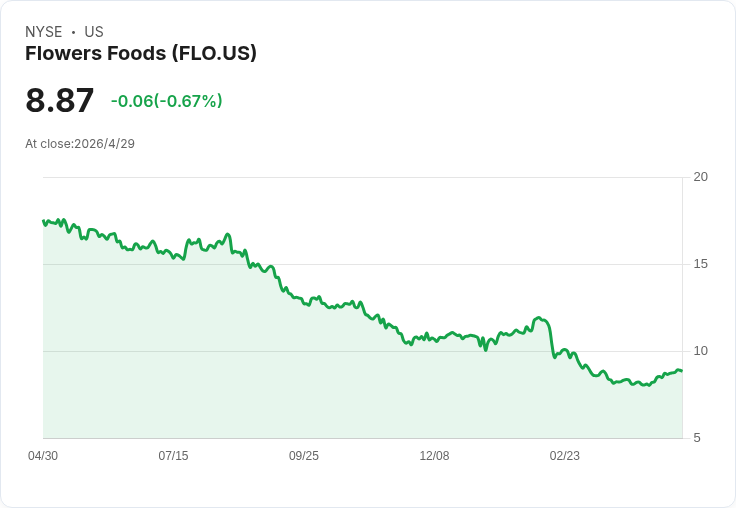Click the 10 y-axis price label
The width and height of the screenshot is (736, 508).
[701, 351]
